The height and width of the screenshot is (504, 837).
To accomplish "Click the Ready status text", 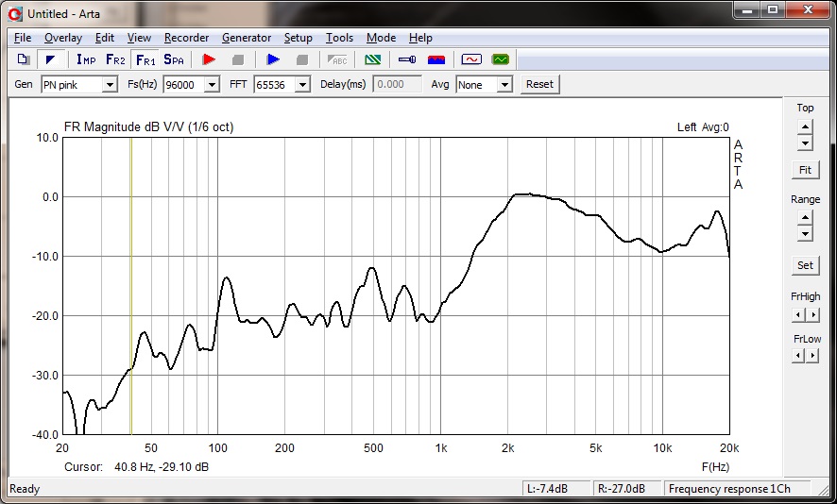I will coord(25,489).
